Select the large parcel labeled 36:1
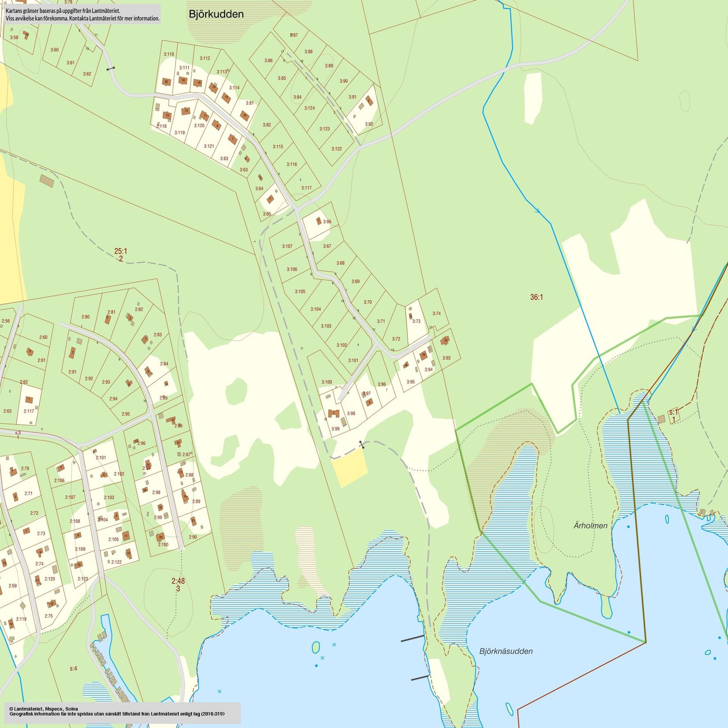728x728 pixels. (537, 297)
